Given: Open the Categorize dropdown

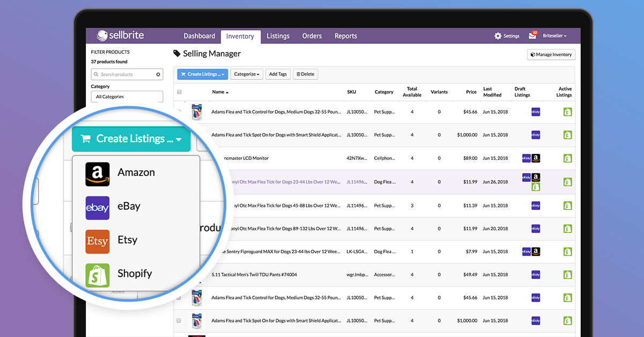Looking at the screenshot, I should click(247, 74).
